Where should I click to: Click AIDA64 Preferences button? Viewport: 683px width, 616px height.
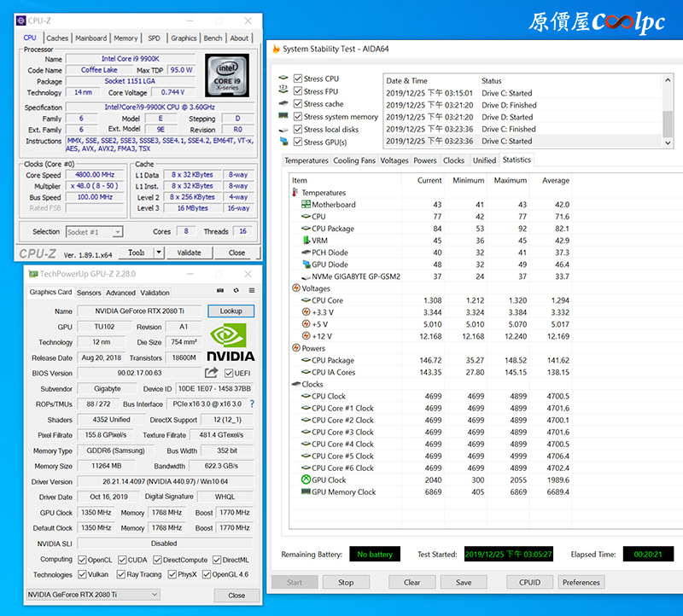coord(581,582)
